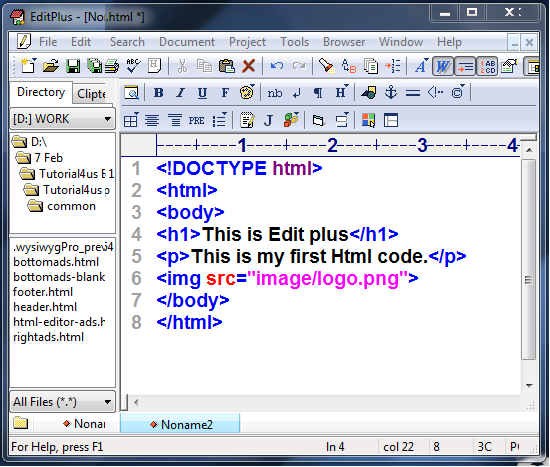This screenshot has height=467, width=550.
Task: Delete with the red X icon
Action: (248, 66)
